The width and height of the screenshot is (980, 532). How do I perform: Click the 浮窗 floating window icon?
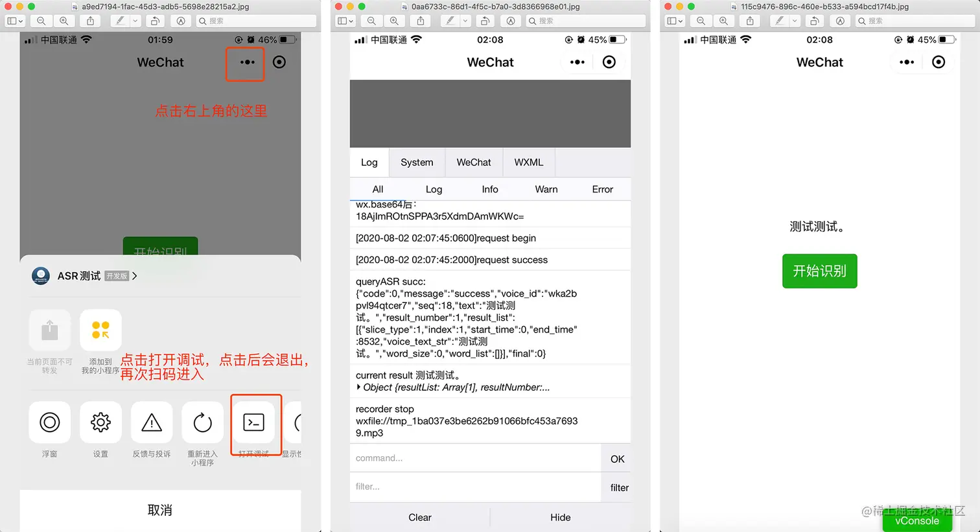[50, 422]
